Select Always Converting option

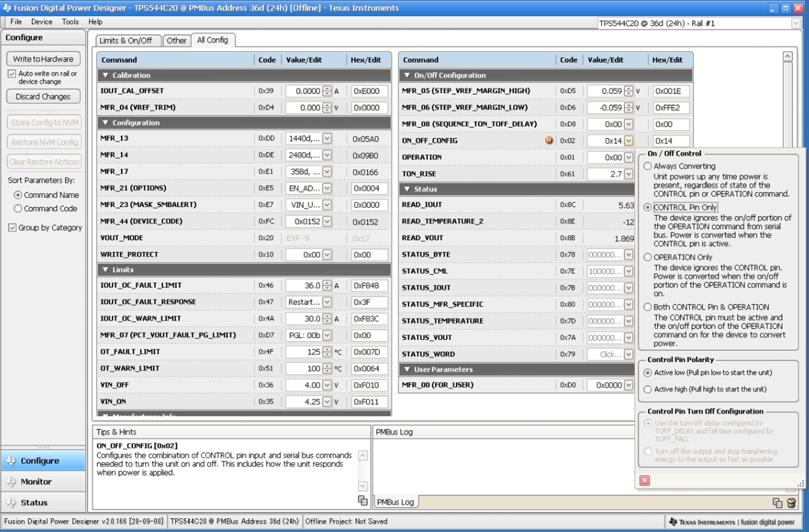pyautogui.click(x=648, y=166)
